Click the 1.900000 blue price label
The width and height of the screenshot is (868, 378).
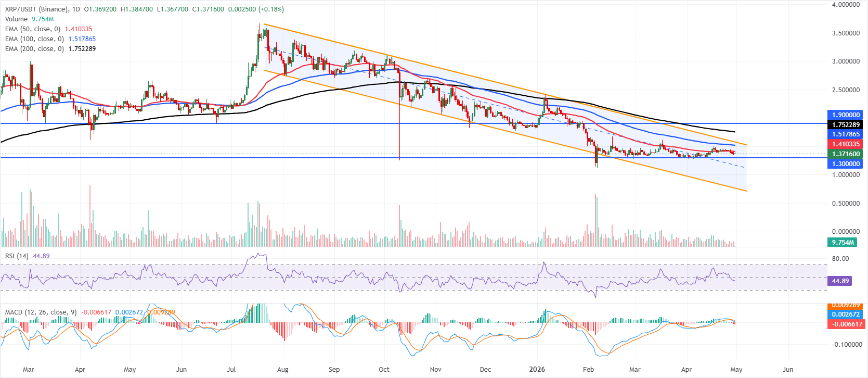845,115
